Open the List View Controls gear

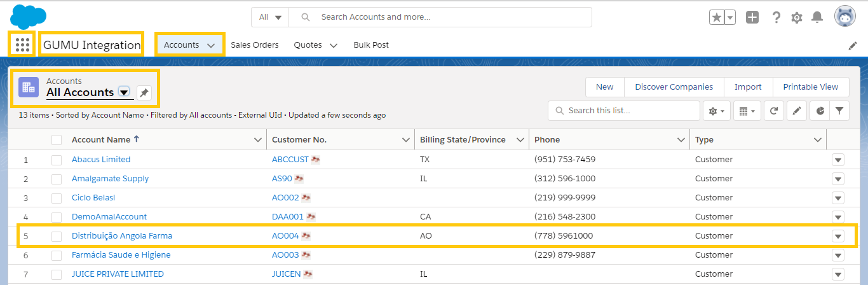716,111
